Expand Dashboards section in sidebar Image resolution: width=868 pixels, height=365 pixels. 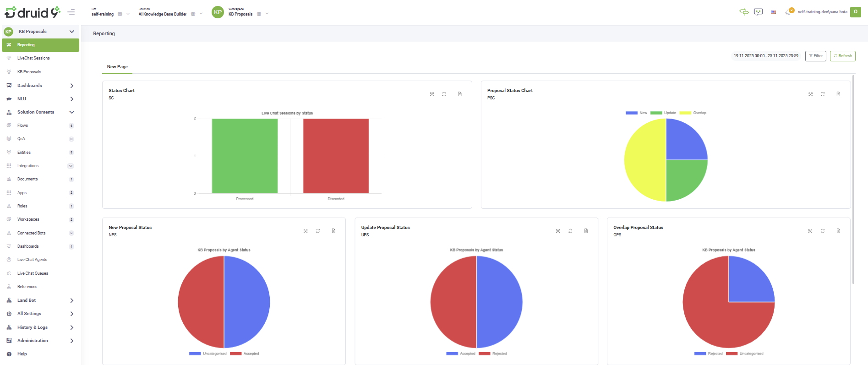click(x=72, y=86)
